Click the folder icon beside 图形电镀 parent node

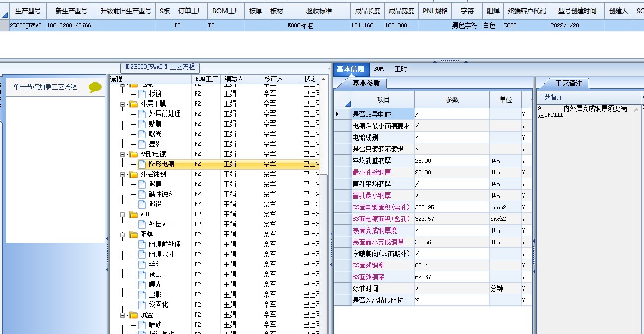pyautogui.click(x=133, y=154)
